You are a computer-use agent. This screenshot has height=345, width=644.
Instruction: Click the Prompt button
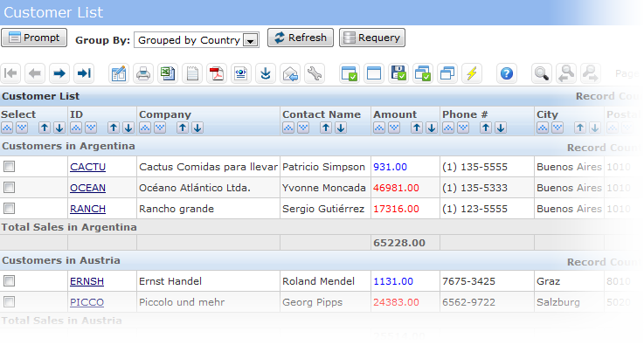pos(34,38)
